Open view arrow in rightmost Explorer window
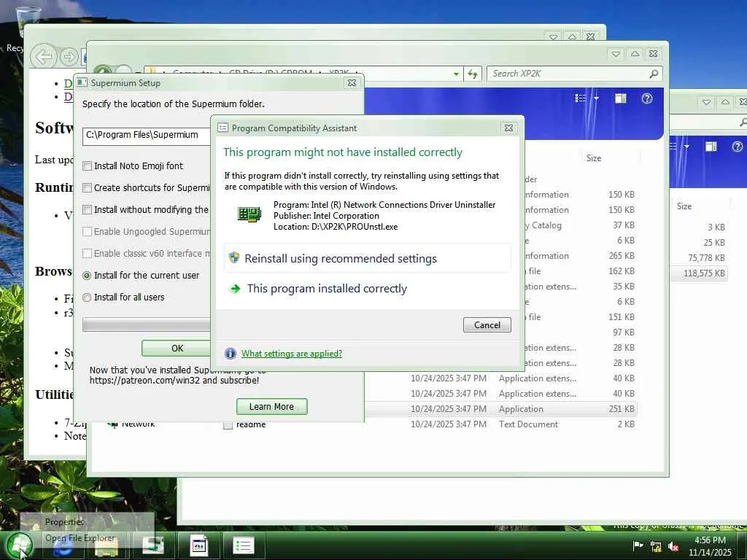This screenshot has width=747, height=560. tap(686, 146)
